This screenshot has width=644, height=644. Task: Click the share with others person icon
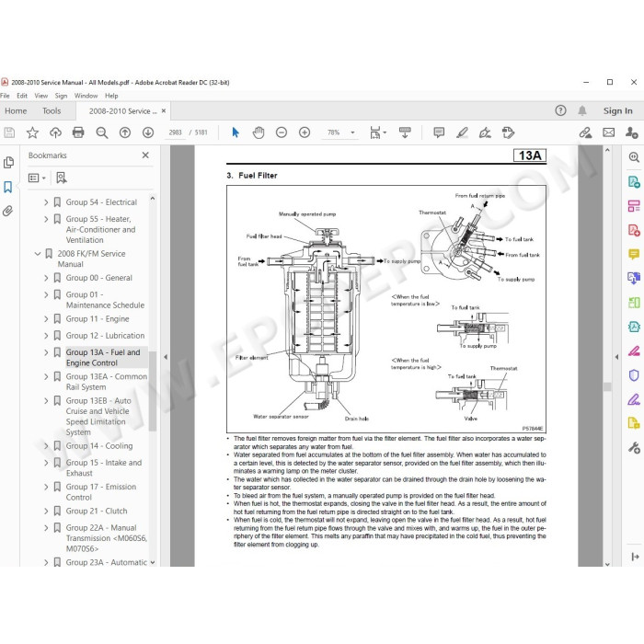tap(632, 132)
